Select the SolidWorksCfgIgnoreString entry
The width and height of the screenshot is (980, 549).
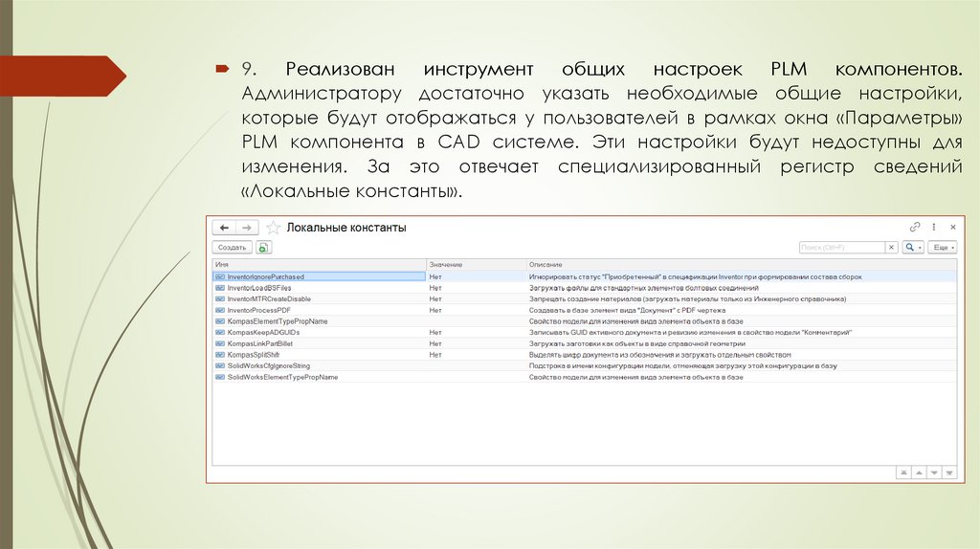268,365
